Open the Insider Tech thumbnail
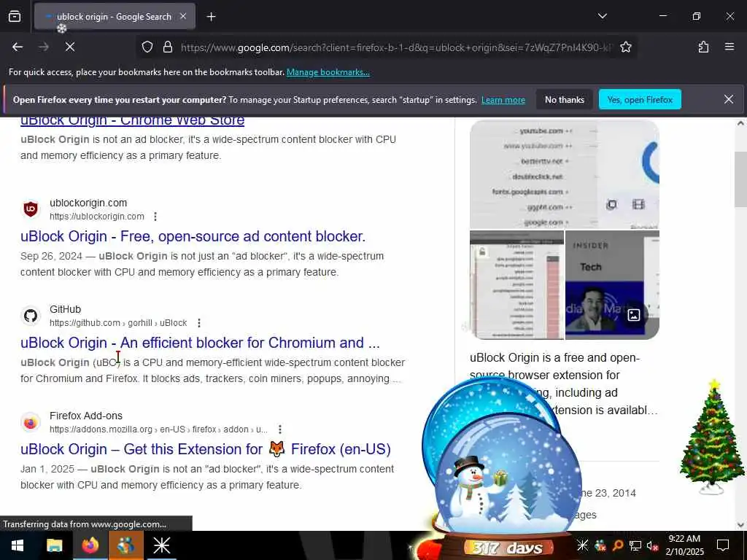Screen dimensions: 747x560 coord(612,285)
